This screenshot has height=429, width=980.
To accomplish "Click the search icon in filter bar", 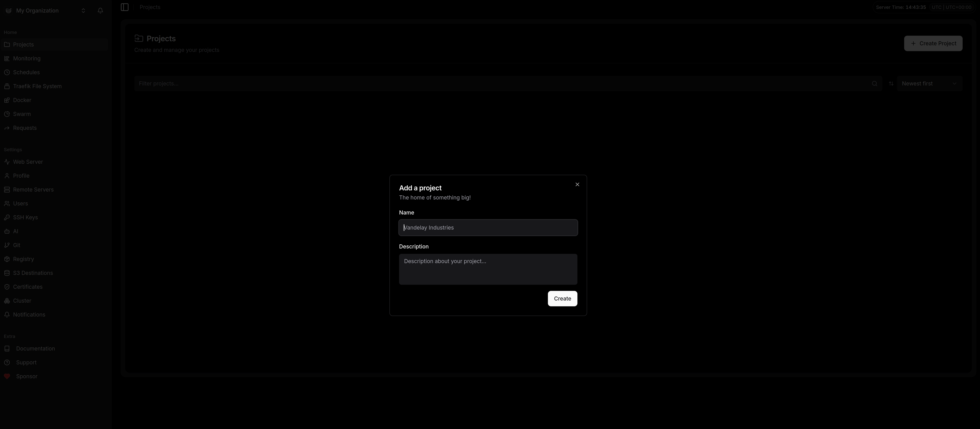I will (874, 84).
